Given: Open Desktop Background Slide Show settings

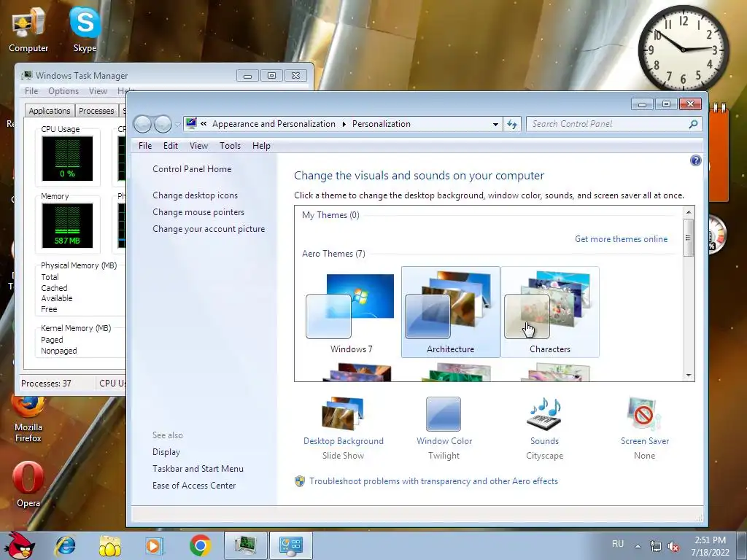Looking at the screenshot, I should [x=343, y=429].
